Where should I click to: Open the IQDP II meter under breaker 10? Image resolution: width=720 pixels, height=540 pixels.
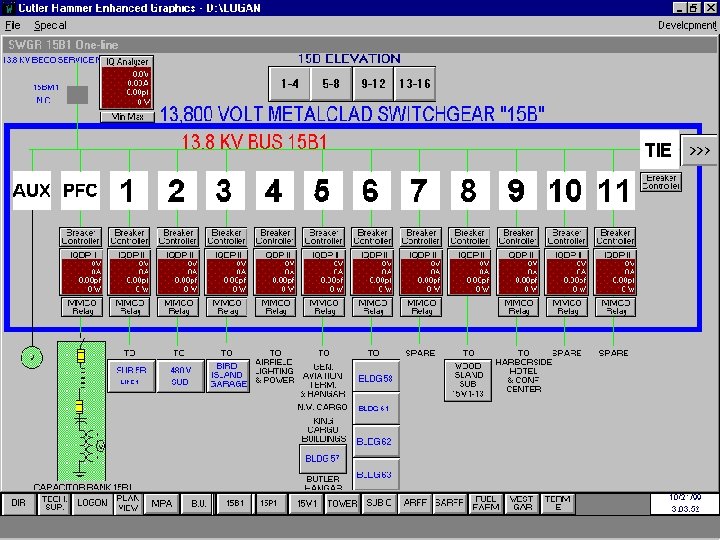tap(566, 272)
